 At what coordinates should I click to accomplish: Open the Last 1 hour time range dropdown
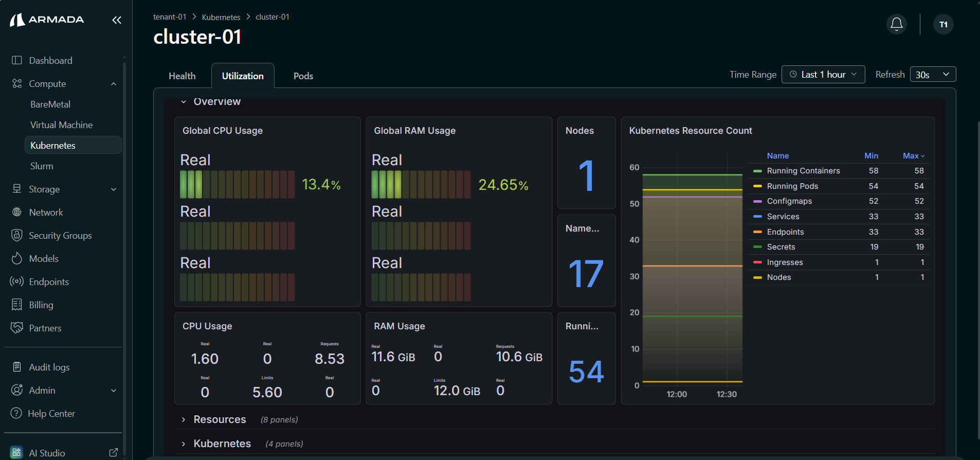(x=823, y=75)
